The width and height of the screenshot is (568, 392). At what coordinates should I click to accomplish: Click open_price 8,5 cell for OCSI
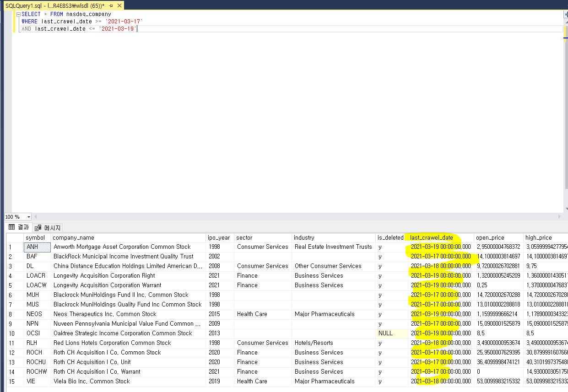click(x=498, y=333)
